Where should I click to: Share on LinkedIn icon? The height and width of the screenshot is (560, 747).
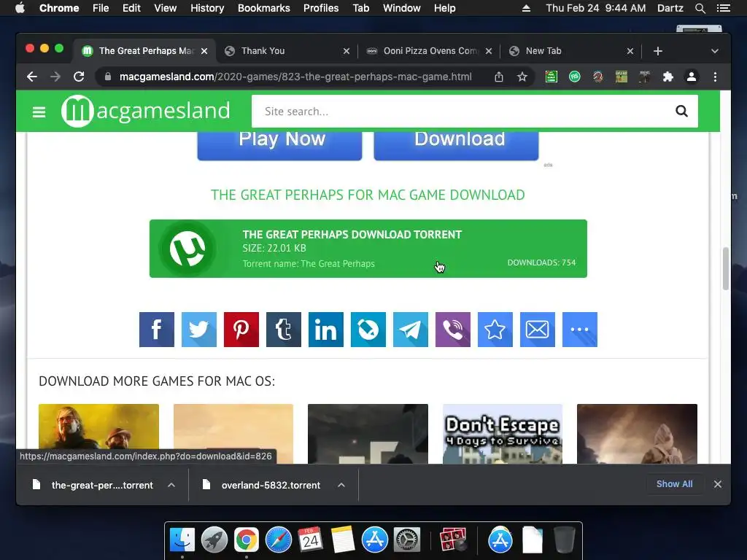click(326, 330)
